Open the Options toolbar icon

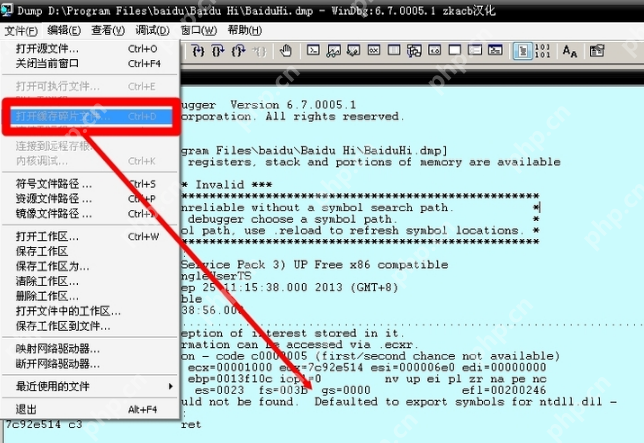tap(597, 51)
